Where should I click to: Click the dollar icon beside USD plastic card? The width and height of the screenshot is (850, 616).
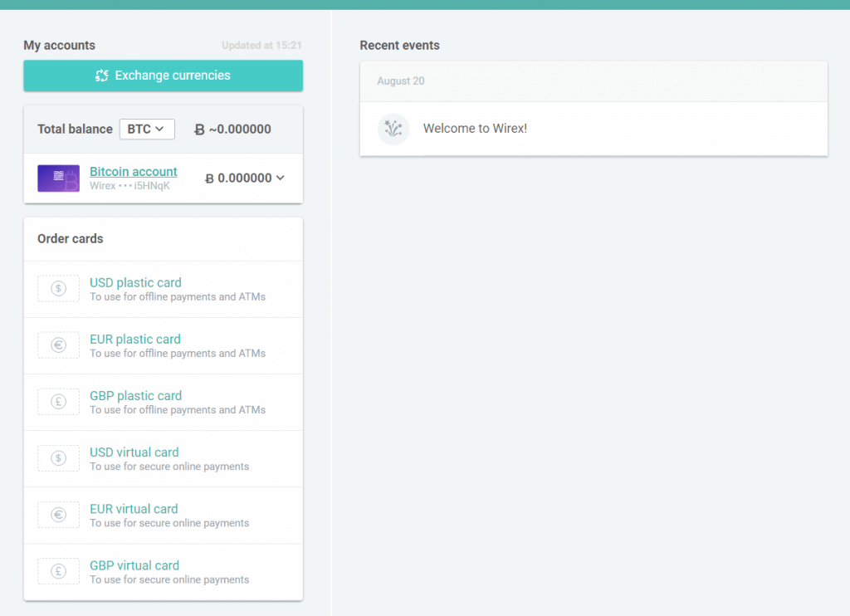click(x=59, y=288)
